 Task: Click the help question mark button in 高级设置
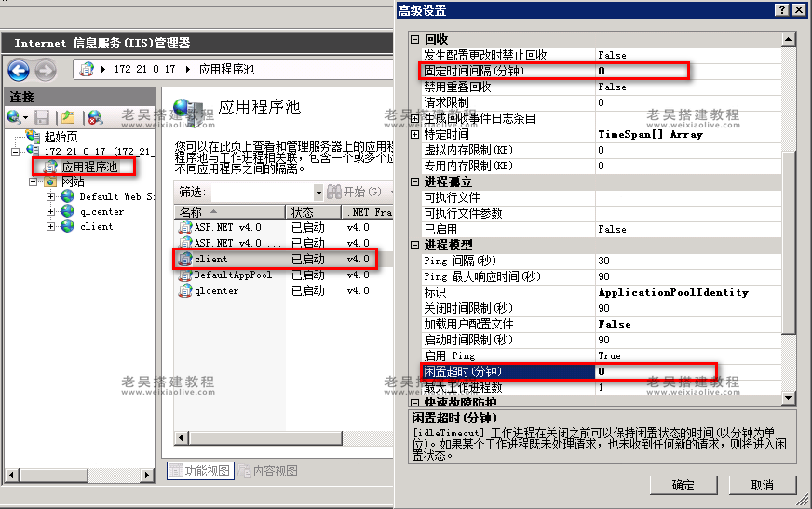click(x=782, y=10)
